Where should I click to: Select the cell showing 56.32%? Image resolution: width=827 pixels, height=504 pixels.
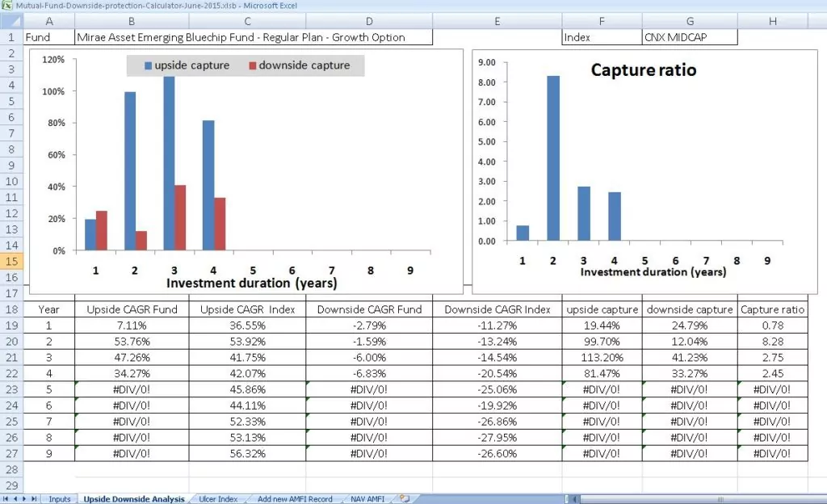coord(247,453)
